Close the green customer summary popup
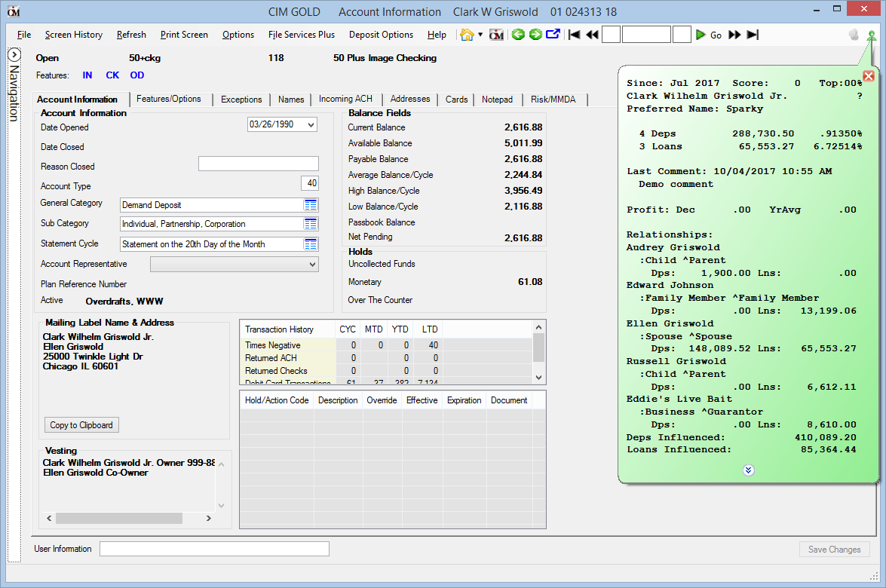Screen dimensions: 886x588 (869, 76)
